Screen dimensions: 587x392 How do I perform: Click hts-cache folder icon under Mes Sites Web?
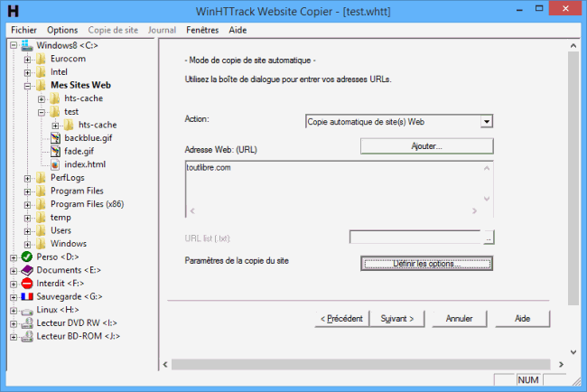[x=55, y=98]
